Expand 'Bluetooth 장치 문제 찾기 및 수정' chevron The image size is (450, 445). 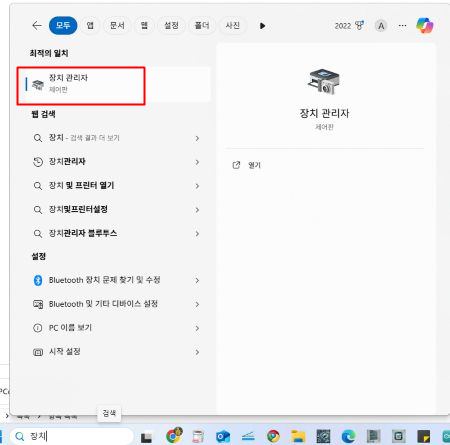coord(197,280)
